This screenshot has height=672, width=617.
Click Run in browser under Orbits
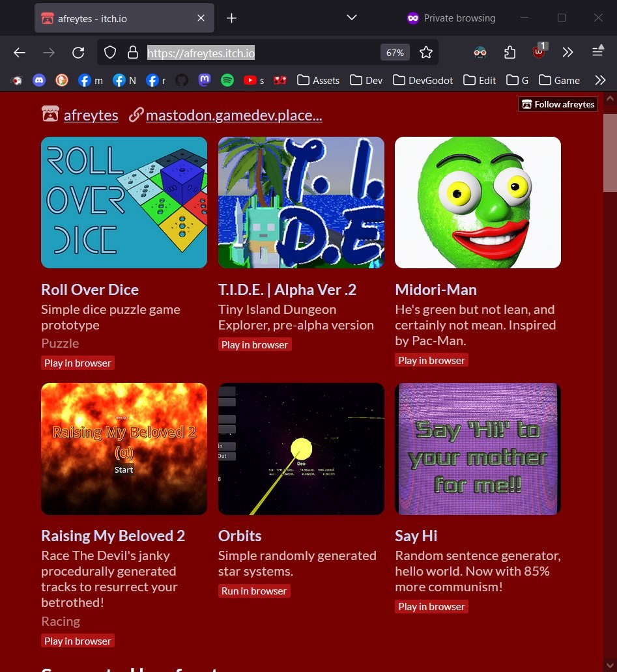[254, 591]
